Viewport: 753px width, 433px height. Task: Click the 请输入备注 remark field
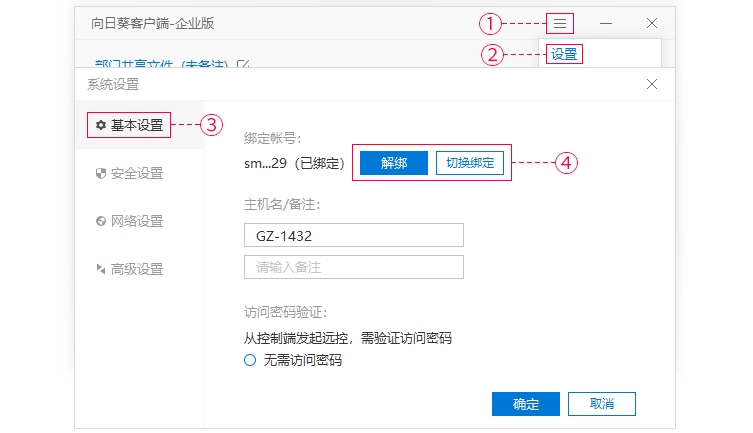[x=353, y=267]
